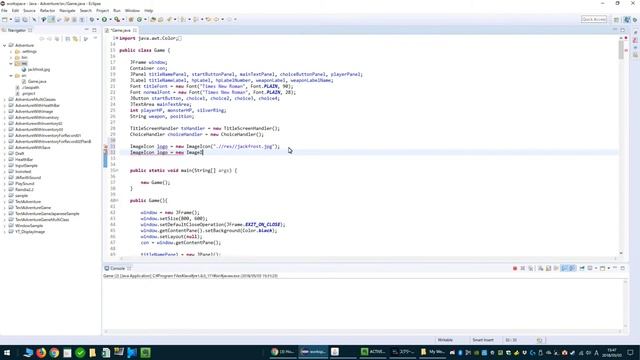Click the Open Type toolbar icon

153,19
